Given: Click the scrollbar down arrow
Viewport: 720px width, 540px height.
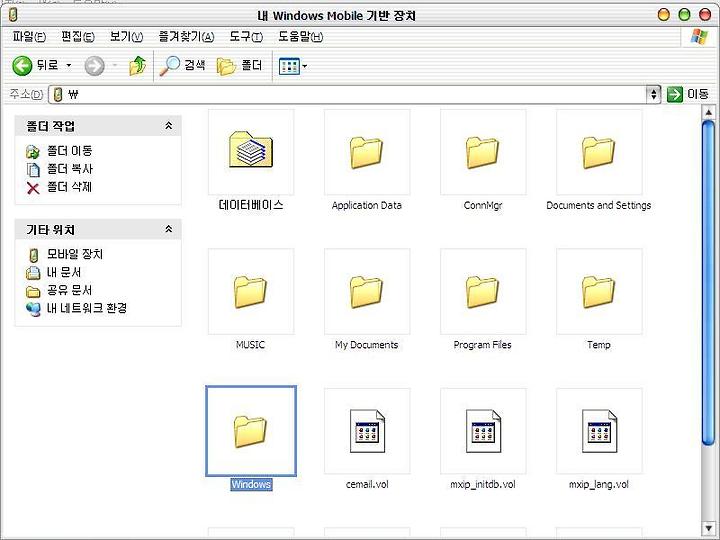Looking at the screenshot, I should [x=708, y=528].
